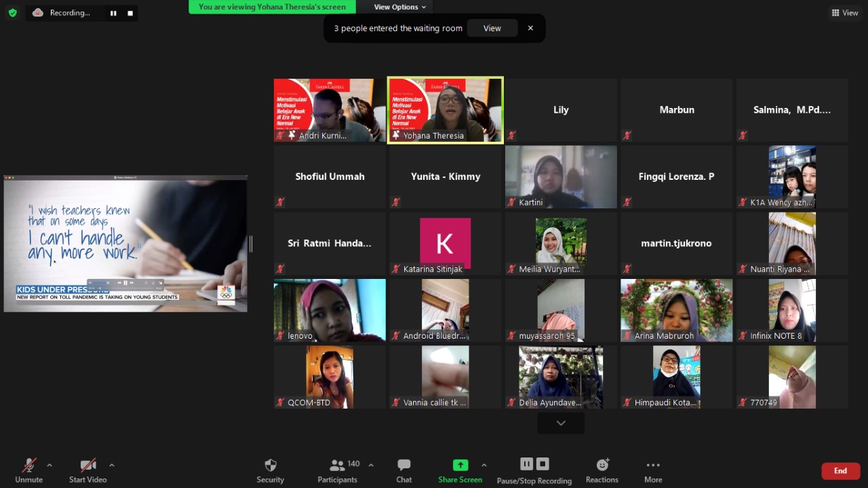Select the Yunita - Kimmy participant tile
Viewport: 868px width, 488px height.
(446, 176)
